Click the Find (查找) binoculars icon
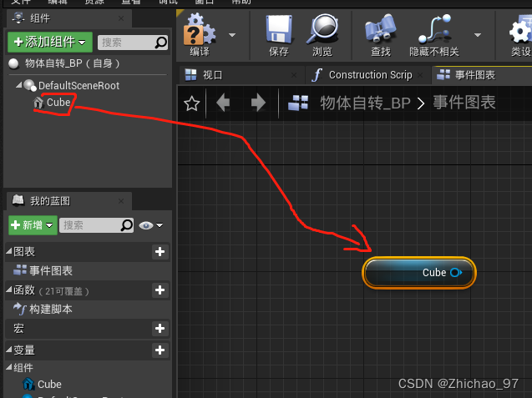Screen dimensions: 532x398 click(x=380, y=33)
